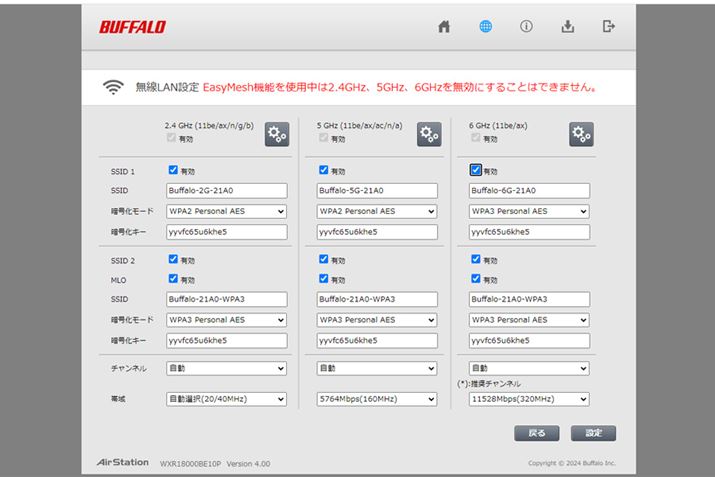
Task: Click the Buffalo-2G-21A0 SSID field
Action: (226, 190)
